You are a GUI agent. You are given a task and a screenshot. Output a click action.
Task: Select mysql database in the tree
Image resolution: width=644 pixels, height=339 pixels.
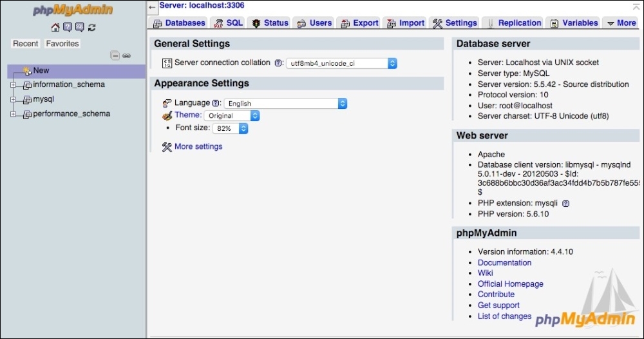[x=44, y=99]
